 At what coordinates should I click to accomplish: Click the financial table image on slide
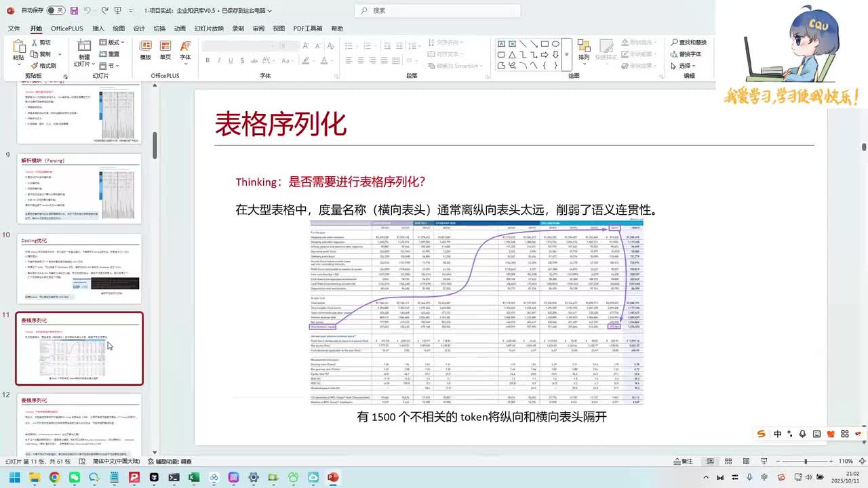[476, 312]
